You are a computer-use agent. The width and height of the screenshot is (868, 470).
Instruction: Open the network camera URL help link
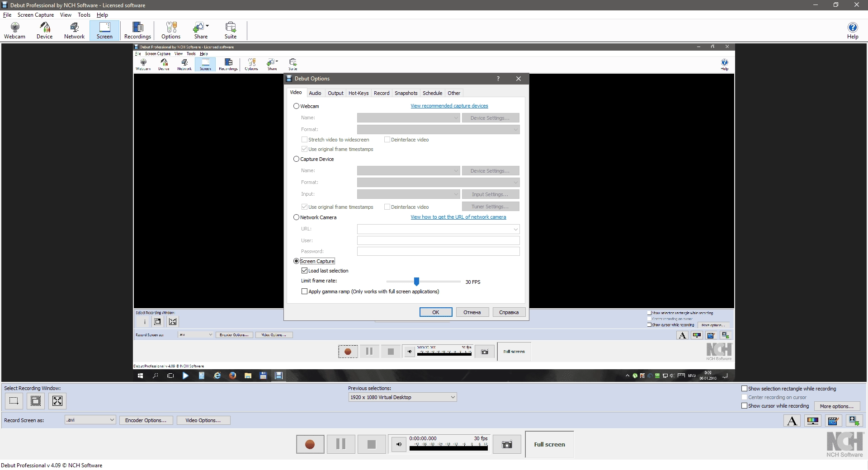click(458, 217)
